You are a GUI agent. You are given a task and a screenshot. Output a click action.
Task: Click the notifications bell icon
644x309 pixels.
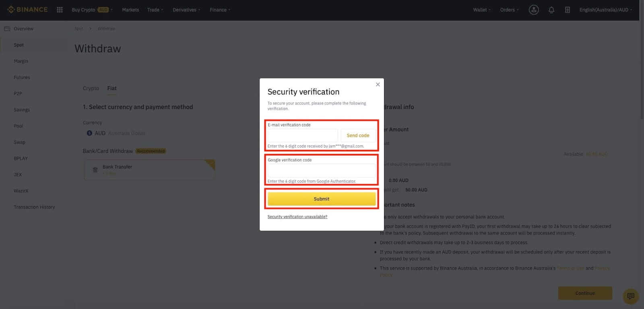[551, 10]
